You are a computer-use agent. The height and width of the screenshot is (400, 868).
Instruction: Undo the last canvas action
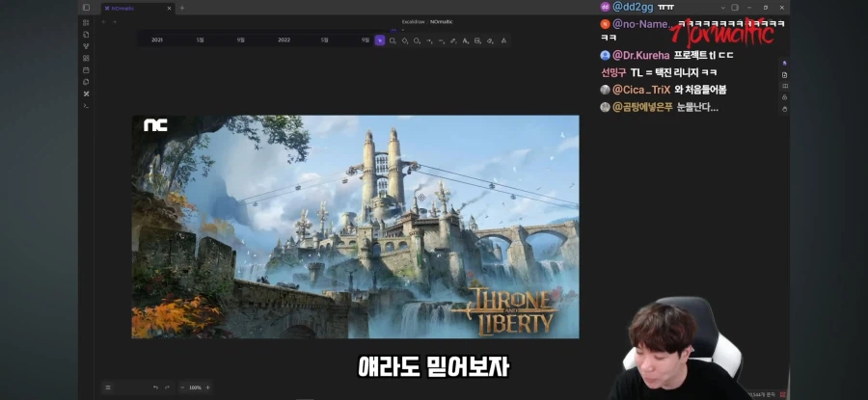(x=155, y=387)
